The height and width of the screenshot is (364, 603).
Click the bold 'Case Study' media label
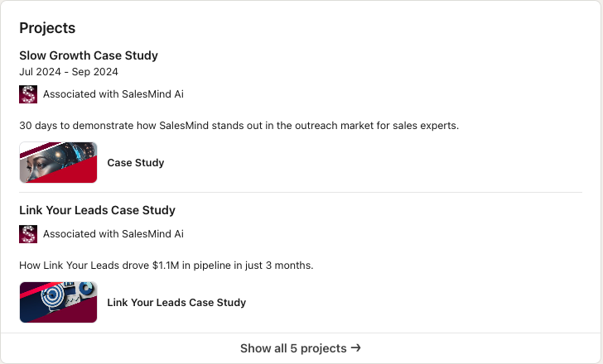tap(136, 163)
